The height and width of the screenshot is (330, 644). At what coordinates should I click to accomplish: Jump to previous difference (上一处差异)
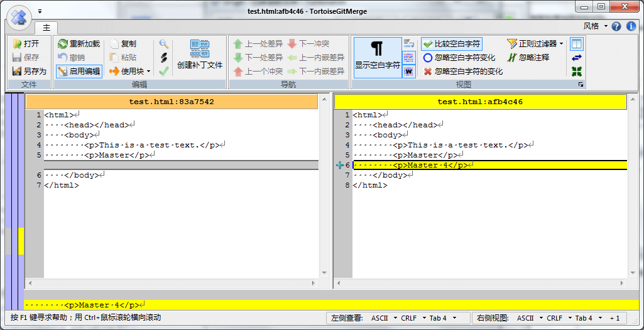258,44
